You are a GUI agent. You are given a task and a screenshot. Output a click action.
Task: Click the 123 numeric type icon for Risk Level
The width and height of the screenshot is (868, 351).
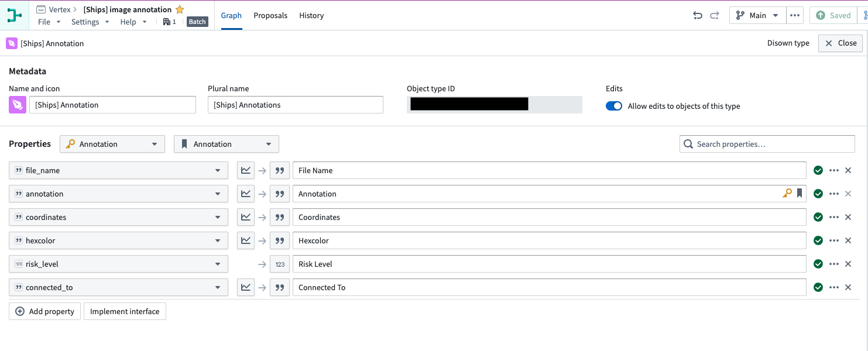tap(279, 264)
